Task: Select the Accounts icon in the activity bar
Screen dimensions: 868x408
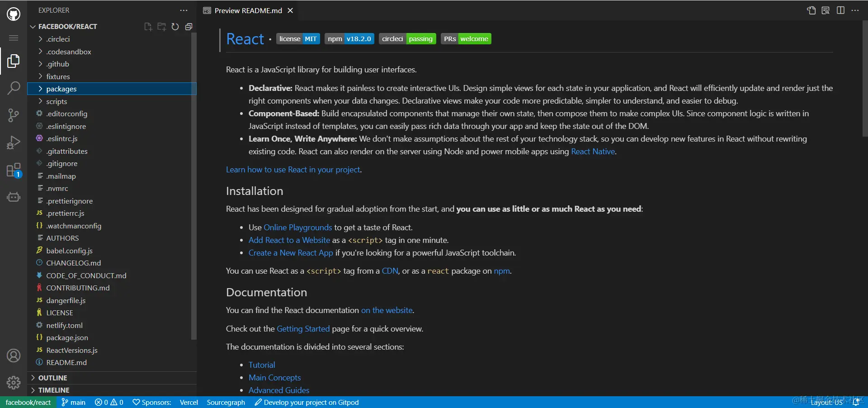Action: [13, 356]
